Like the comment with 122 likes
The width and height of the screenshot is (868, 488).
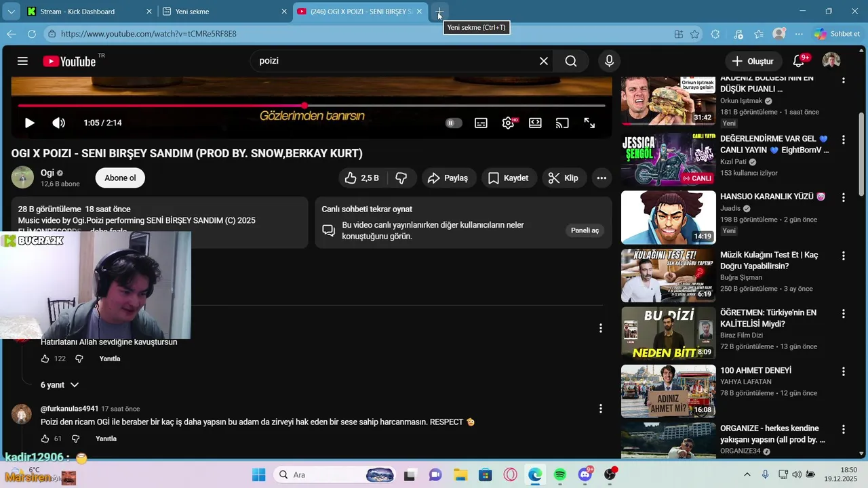tap(45, 359)
